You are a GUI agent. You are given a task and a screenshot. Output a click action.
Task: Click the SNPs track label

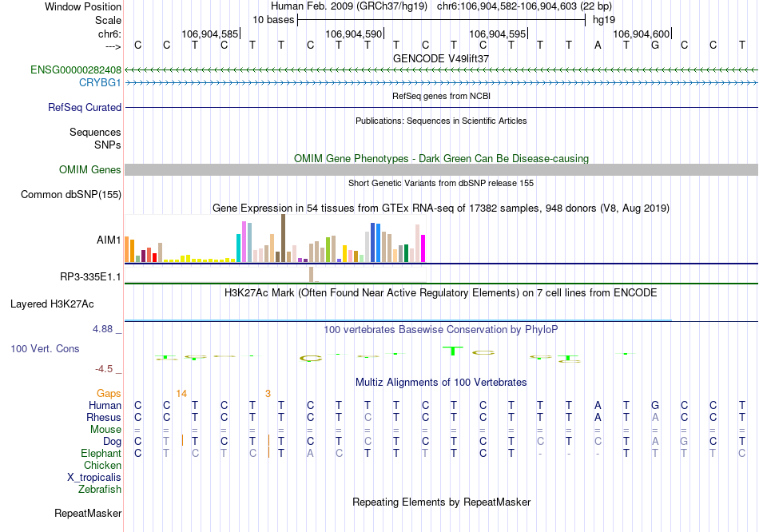coord(108,145)
